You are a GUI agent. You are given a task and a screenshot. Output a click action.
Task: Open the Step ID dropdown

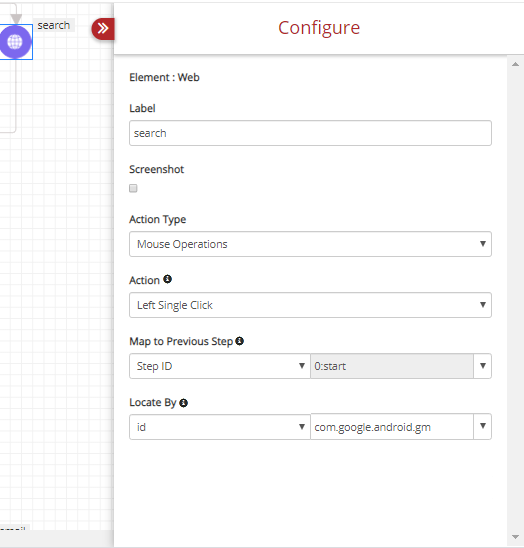coord(220,366)
